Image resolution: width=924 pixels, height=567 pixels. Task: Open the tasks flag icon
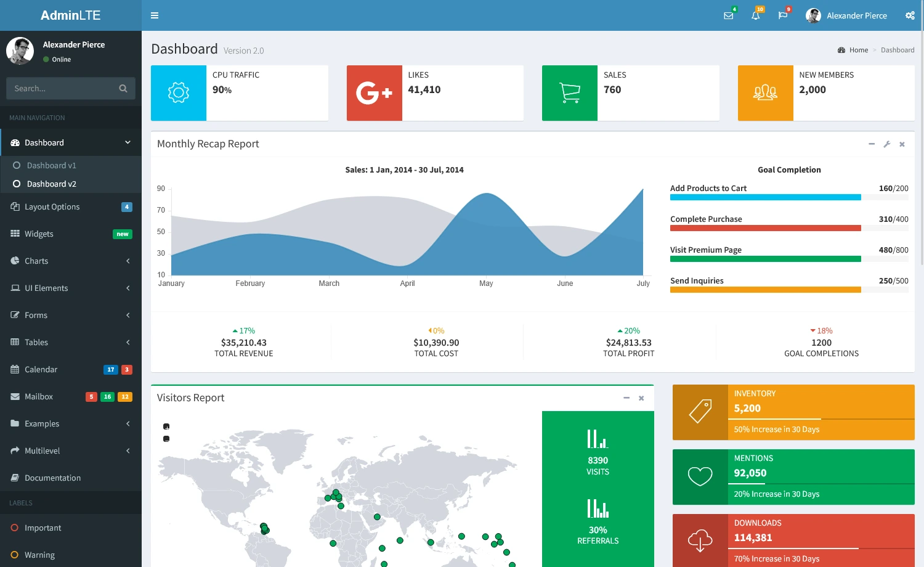coord(782,15)
